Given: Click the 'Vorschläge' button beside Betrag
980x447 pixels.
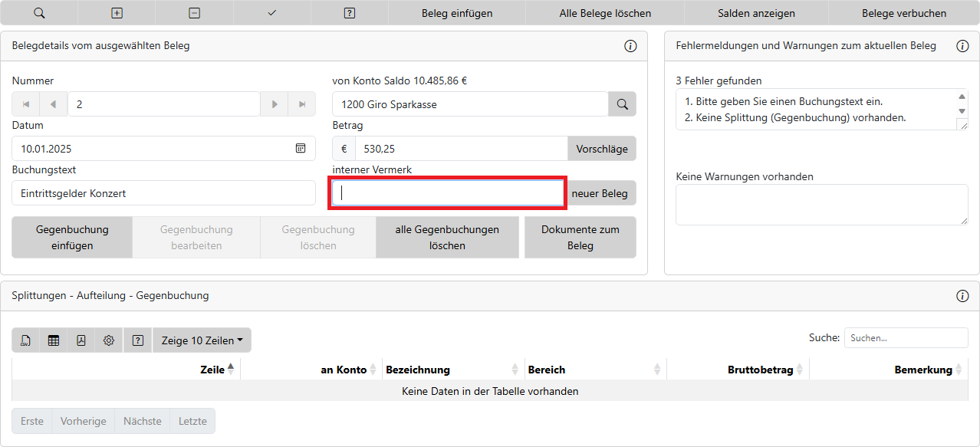Looking at the screenshot, I should pyautogui.click(x=601, y=149).
